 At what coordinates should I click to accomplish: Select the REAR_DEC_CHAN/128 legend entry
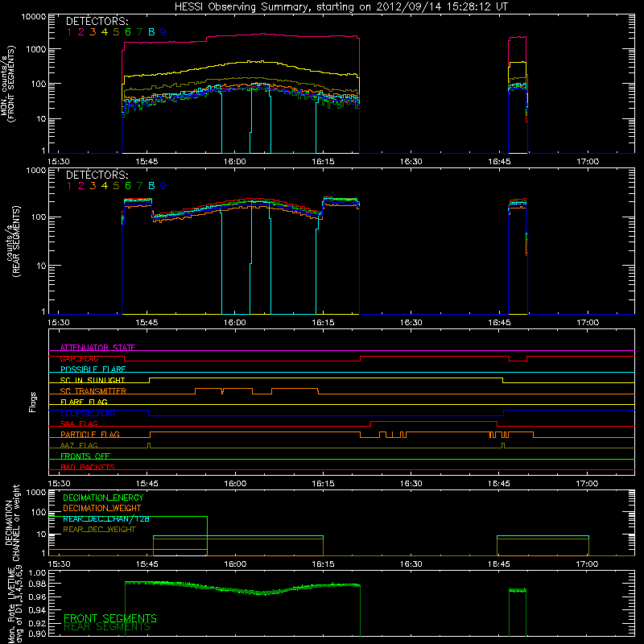(x=106, y=518)
